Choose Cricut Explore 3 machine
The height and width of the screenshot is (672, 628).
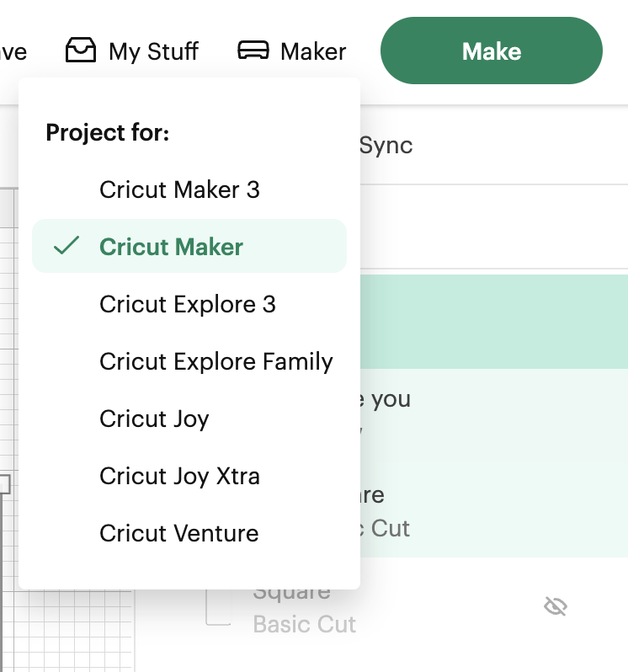(x=189, y=304)
